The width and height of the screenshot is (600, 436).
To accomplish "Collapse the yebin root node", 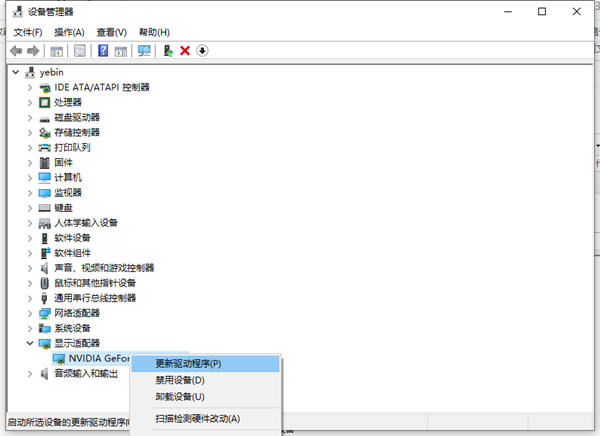I will [x=14, y=72].
